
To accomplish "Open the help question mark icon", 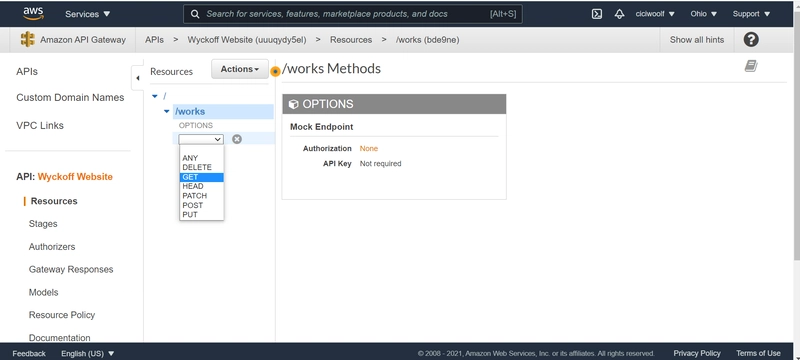I will point(751,39).
